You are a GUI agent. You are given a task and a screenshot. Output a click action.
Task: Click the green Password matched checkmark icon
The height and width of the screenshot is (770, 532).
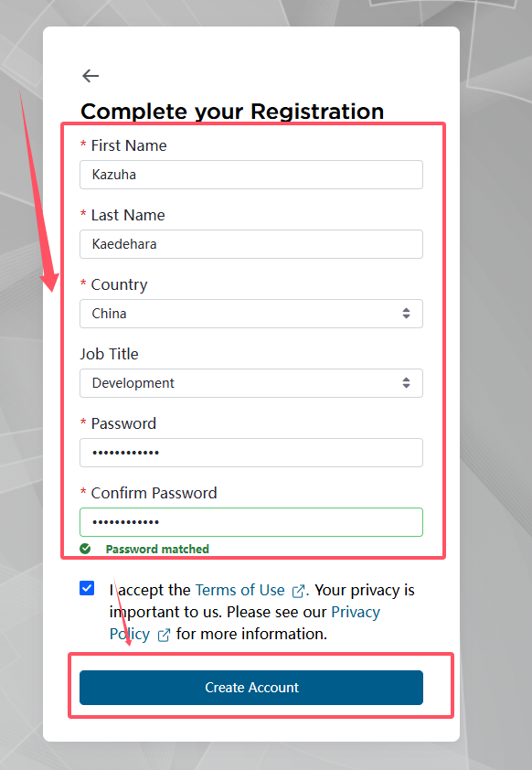tap(85, 549)
